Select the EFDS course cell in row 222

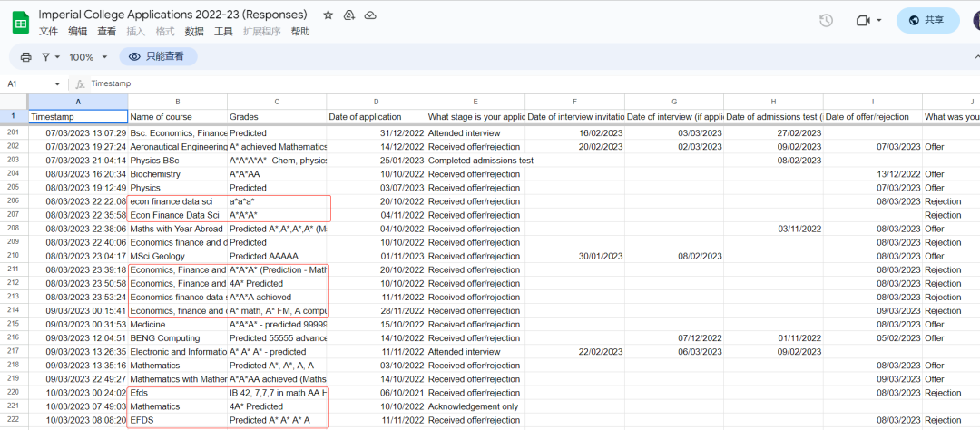pos(178,420)
